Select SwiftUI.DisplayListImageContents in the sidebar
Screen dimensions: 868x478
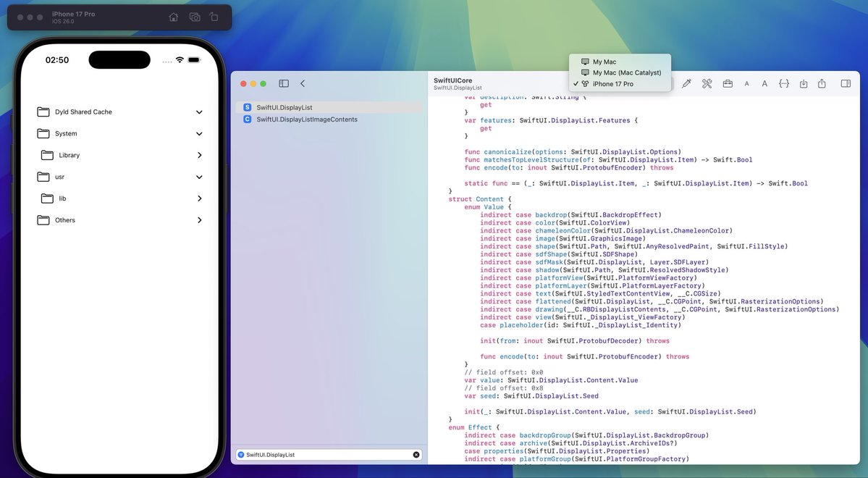tap(329, 119)
